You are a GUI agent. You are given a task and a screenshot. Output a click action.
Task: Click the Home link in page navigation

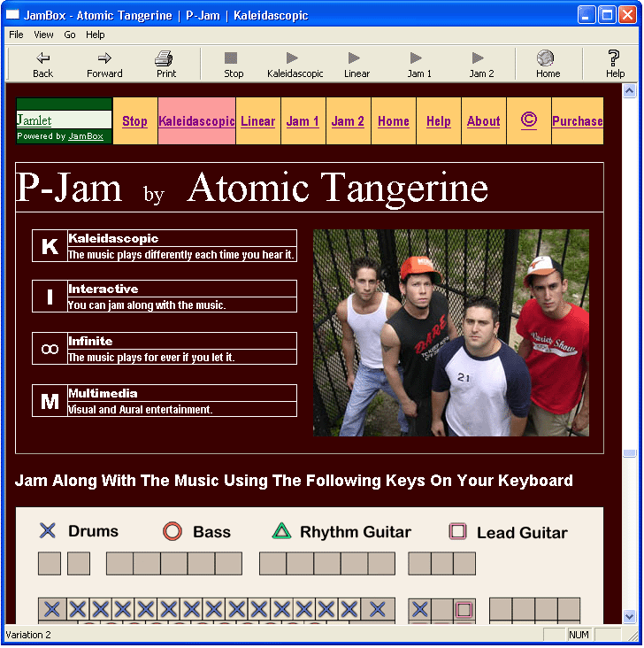pyautogui.click(x=394, y=121)
